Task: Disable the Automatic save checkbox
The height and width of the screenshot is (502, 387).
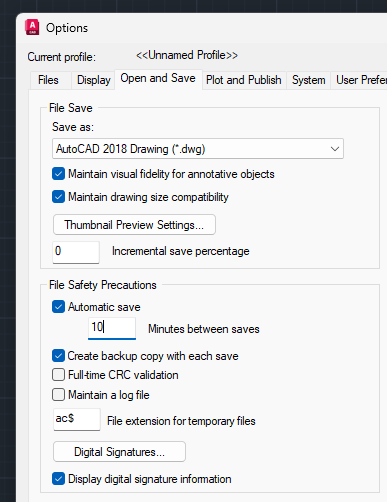Action: click(x=58, y=307)
